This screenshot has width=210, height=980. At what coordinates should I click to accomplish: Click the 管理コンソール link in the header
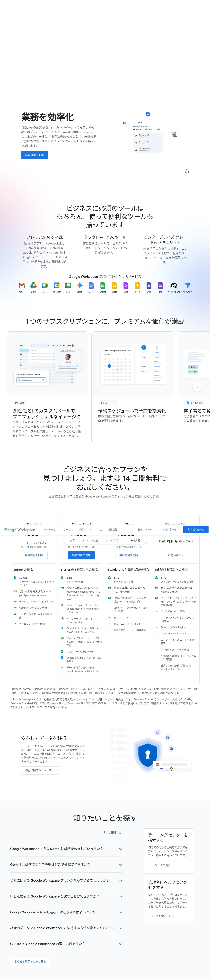click(x=146, y=530)
